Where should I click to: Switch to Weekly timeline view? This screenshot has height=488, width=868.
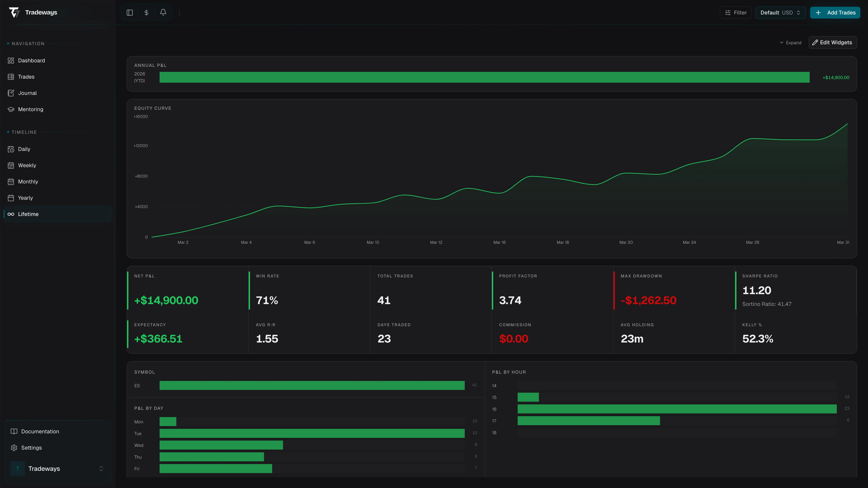click(27, 165)
